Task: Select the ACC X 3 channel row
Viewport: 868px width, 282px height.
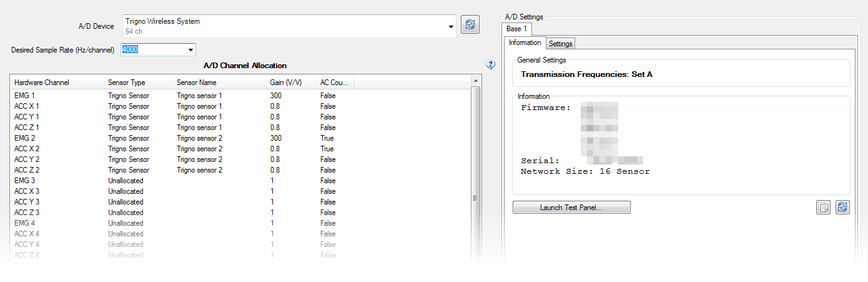Action: tap(240, 191)
